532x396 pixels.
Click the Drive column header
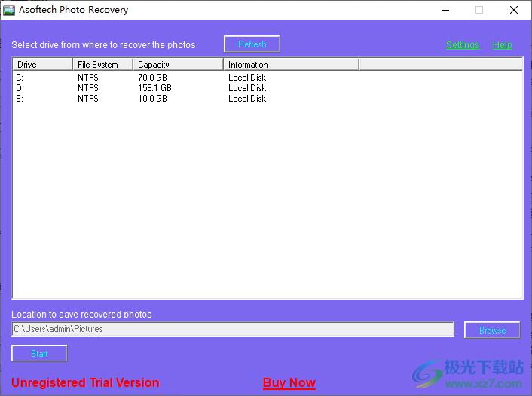point(43,65)
